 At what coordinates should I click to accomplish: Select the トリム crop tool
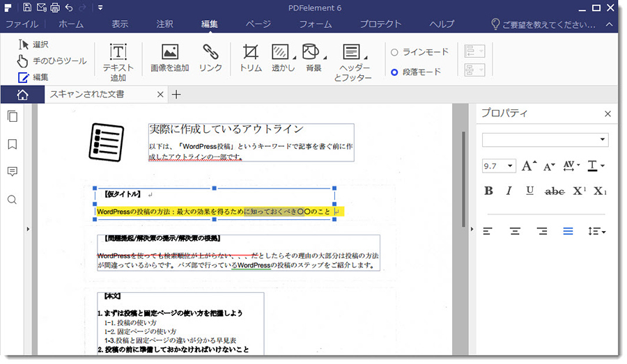[x=251, y=58]
